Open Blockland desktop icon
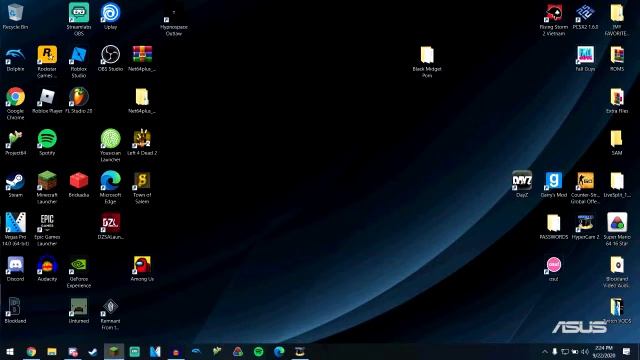 (15, 310)
